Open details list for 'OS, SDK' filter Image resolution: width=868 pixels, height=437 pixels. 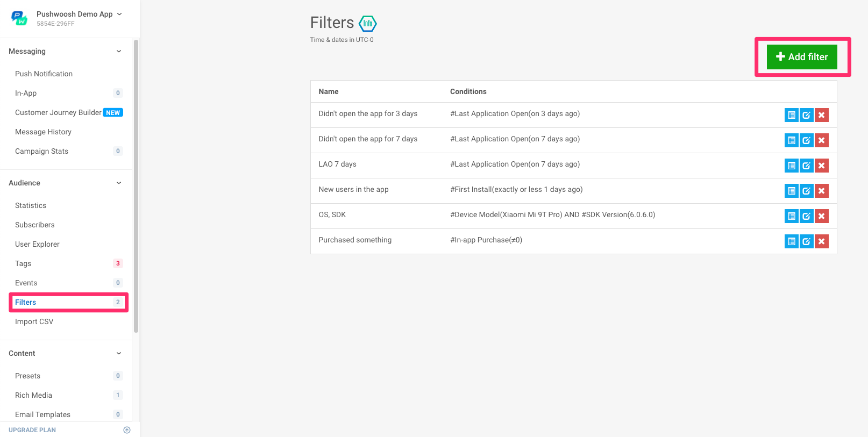point(791,216)
